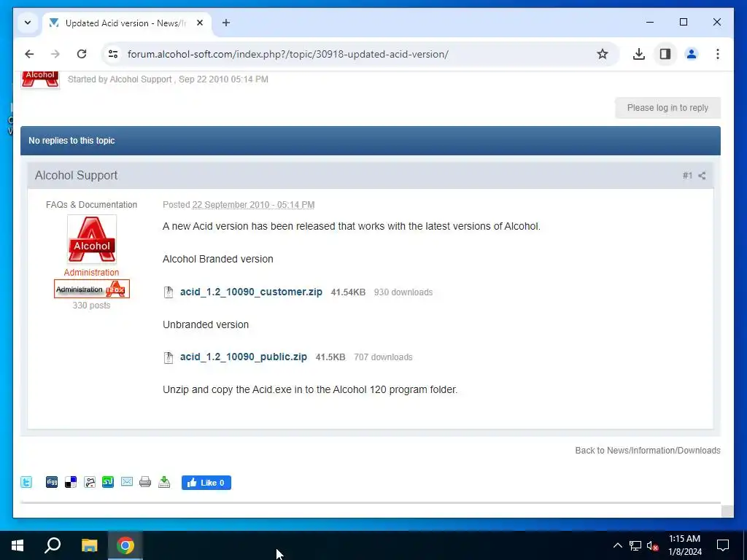The width and height of the screenshot is (747, 560).
Task: Show hidden system tray icons
Action: 617,545
